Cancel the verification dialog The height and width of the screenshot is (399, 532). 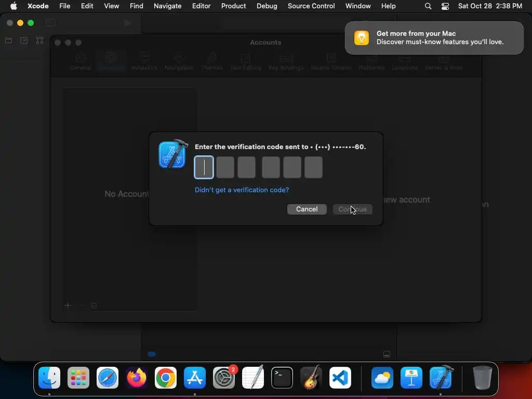pyautogui.click(x=307, y=209)
